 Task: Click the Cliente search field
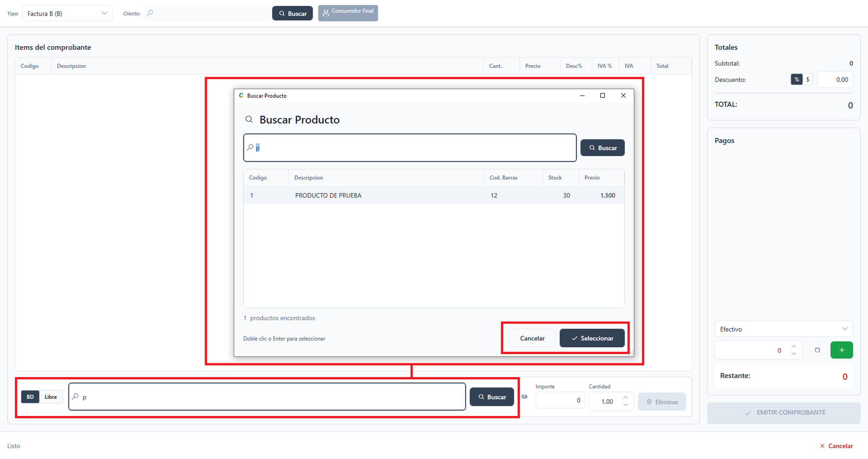click(207, 14)
